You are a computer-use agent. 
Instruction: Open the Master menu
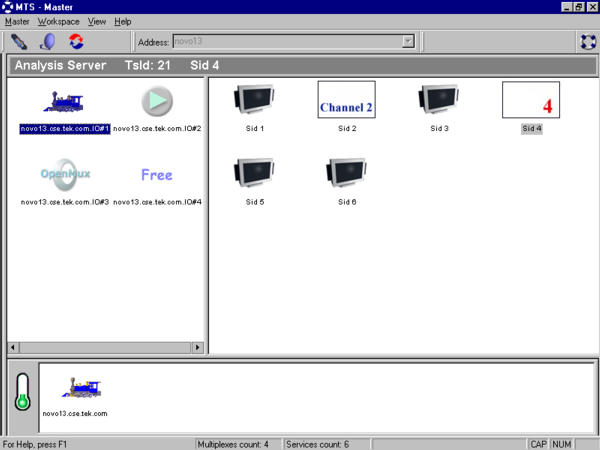point(17,21)
